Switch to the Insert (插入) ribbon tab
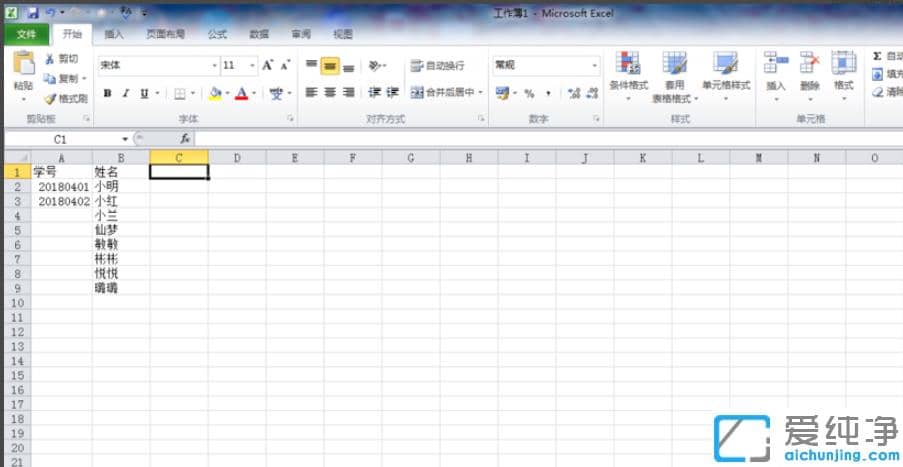Viewport: 903px width, 467px height. [x=114, y=34]
